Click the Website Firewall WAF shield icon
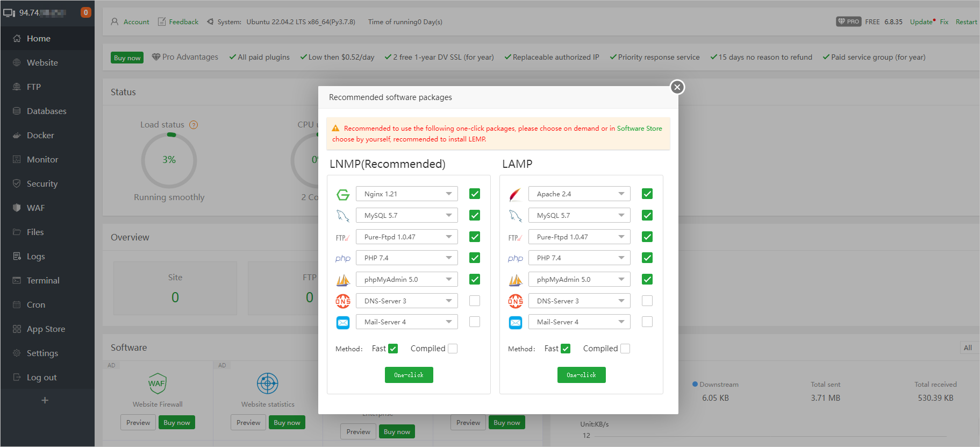The width and height of the screenshot is (980, 447). [158, 384]
